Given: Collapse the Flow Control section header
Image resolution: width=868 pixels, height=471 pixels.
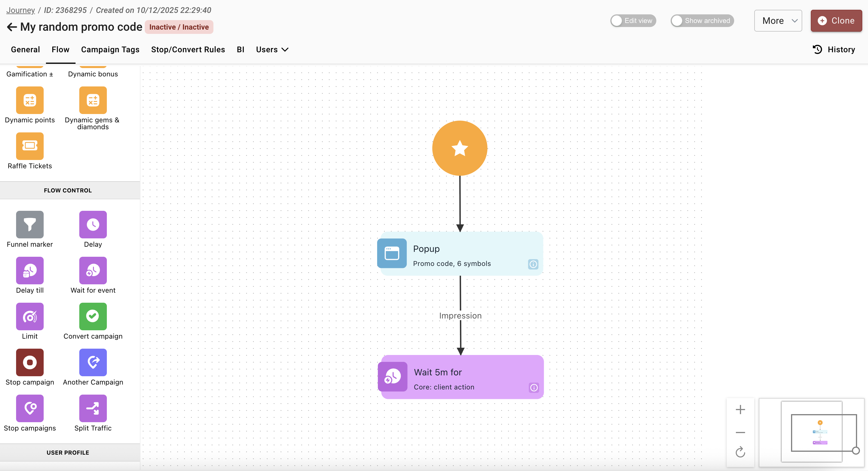Looking at the screenshot, I should [x=68, y=190].
